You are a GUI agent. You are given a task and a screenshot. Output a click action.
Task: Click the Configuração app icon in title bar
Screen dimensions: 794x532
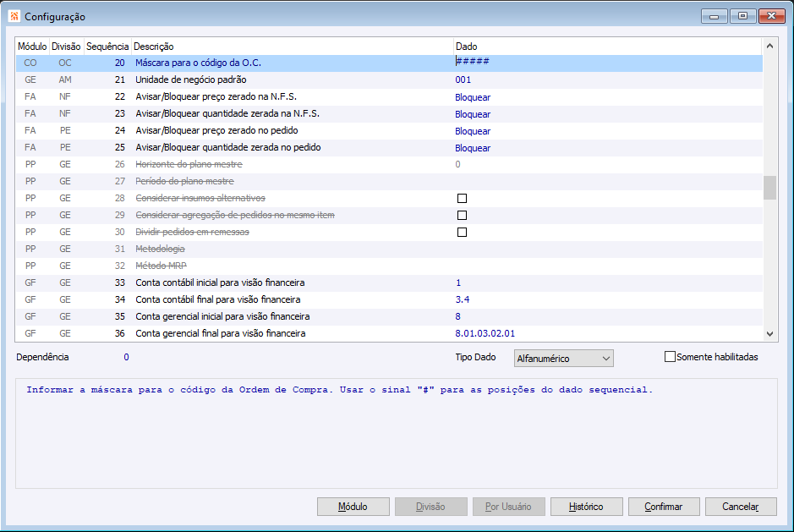pos(14,17)
